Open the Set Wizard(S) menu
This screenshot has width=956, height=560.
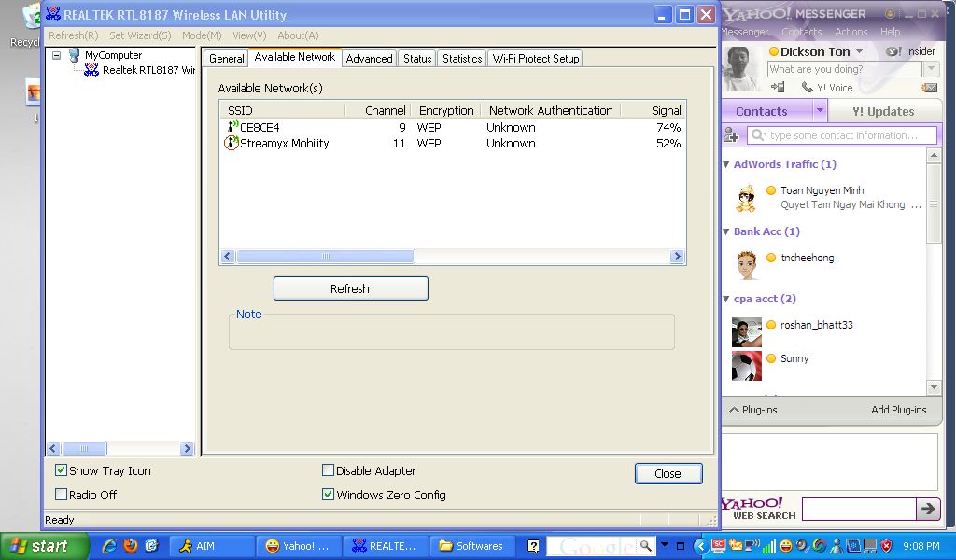click(140, 35)
